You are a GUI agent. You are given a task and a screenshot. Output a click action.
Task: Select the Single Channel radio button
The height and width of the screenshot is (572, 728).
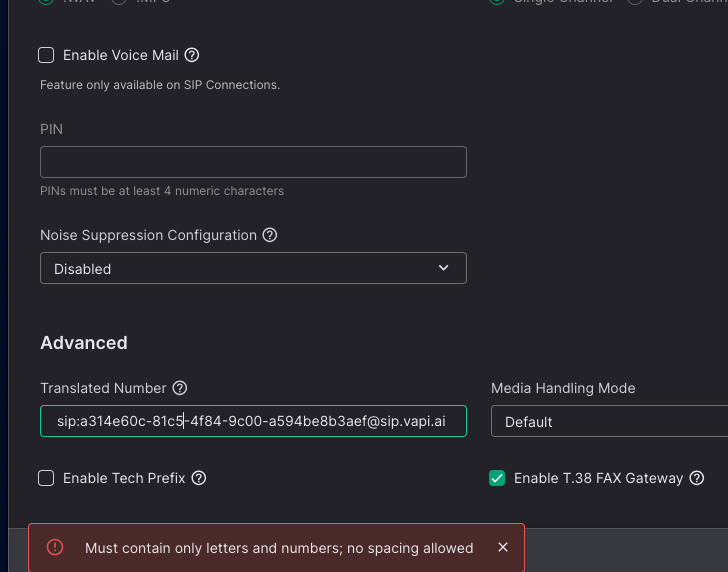tap(497, 2)
